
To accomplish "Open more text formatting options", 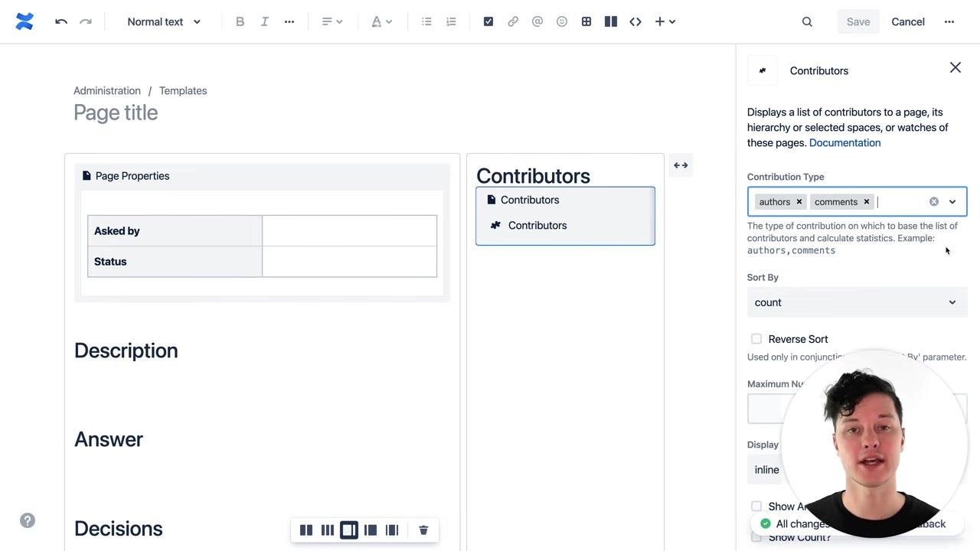I will (289, 21).
